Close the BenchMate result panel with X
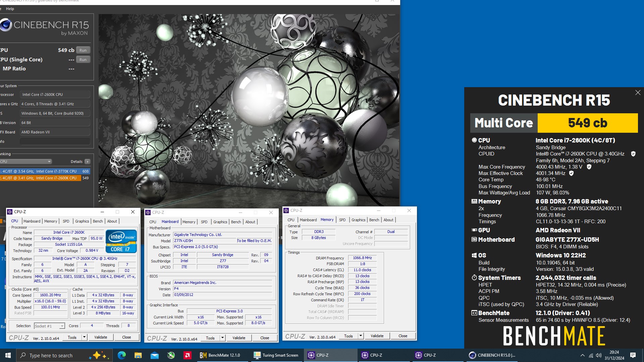644x362 pixels. point(638,93)
